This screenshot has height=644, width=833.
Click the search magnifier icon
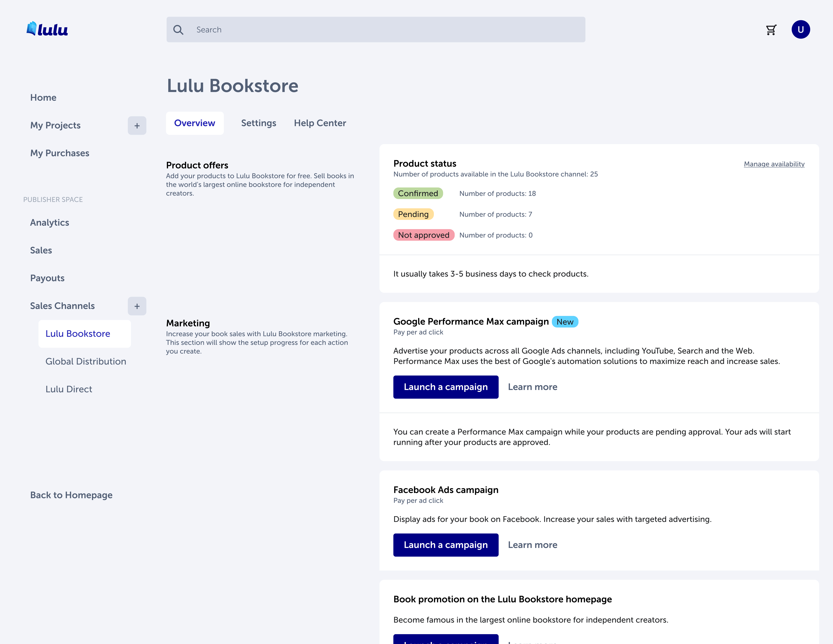178,30
